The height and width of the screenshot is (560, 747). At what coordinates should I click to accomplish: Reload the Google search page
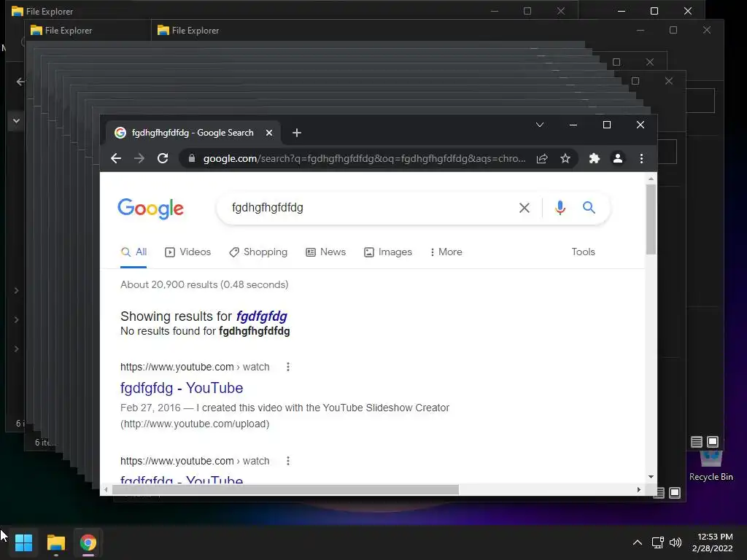pyautogui.click(x=163, y=158)
